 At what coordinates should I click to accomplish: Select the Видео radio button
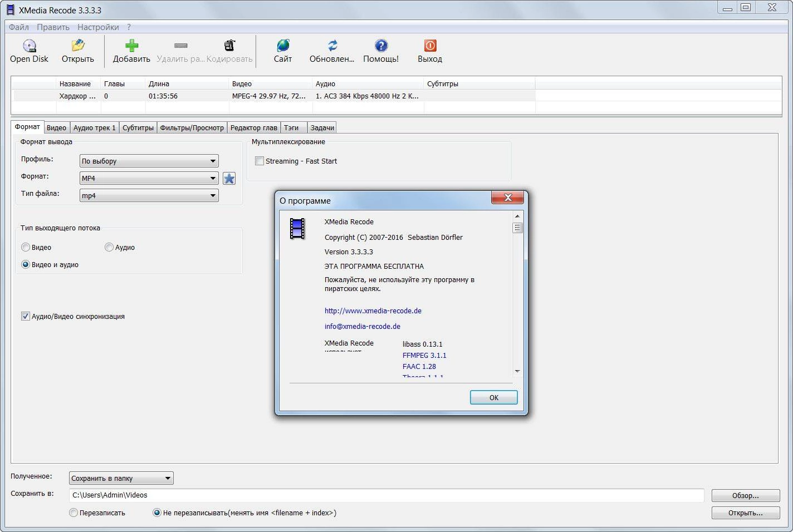pos(26,247)
